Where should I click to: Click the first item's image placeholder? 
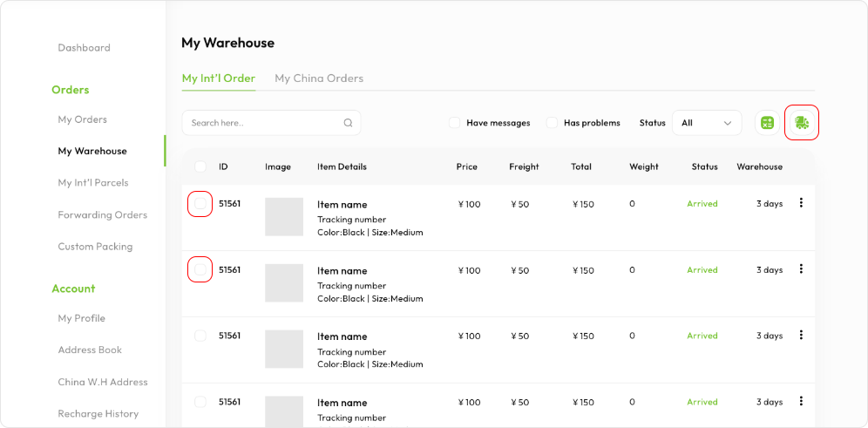pos(284,217)
